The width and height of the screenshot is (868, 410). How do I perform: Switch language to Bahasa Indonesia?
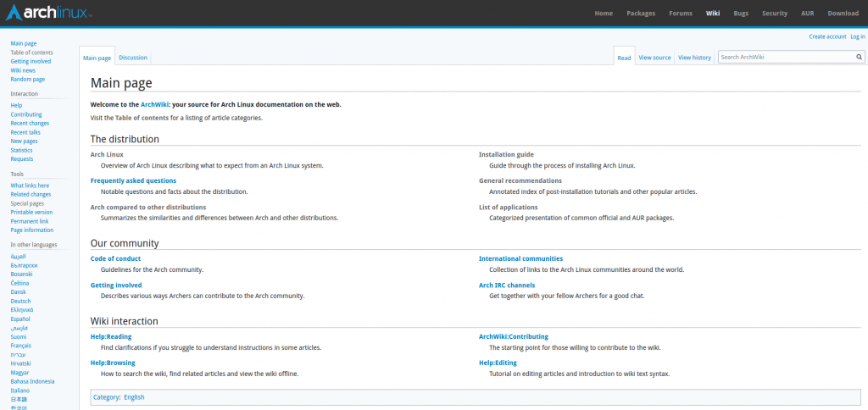[33, 381]
